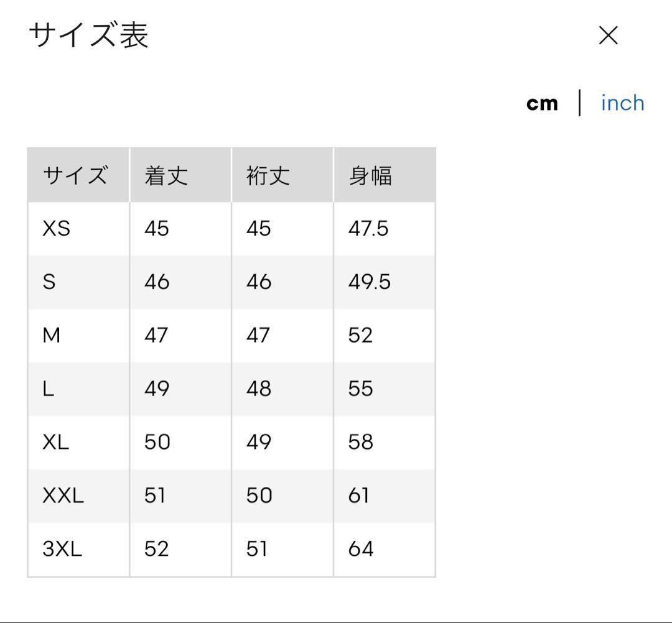The image size is (672, 623).
Task: Close the サイズ表 dialog with the X
Action: [x=608, y=35]
